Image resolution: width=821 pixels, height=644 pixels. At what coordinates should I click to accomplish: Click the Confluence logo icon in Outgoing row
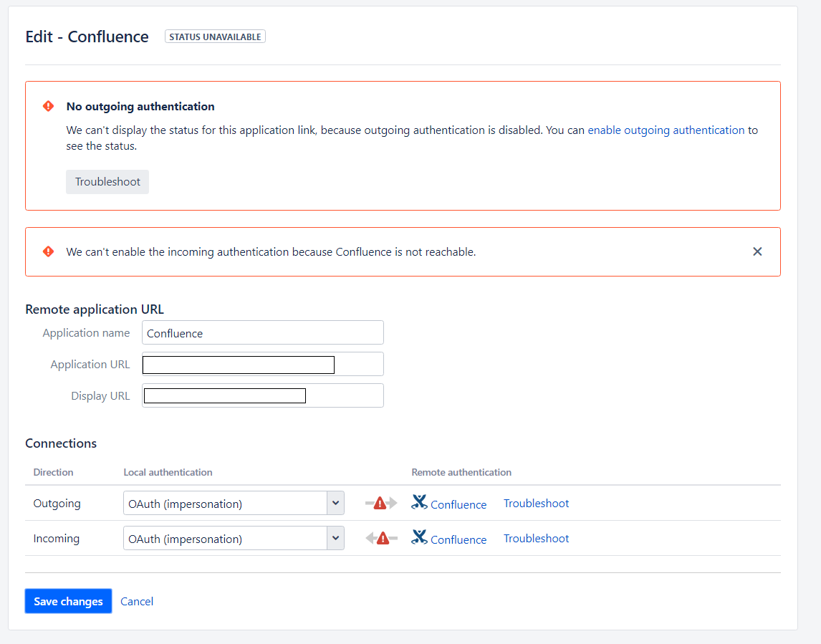click(419, 502)
